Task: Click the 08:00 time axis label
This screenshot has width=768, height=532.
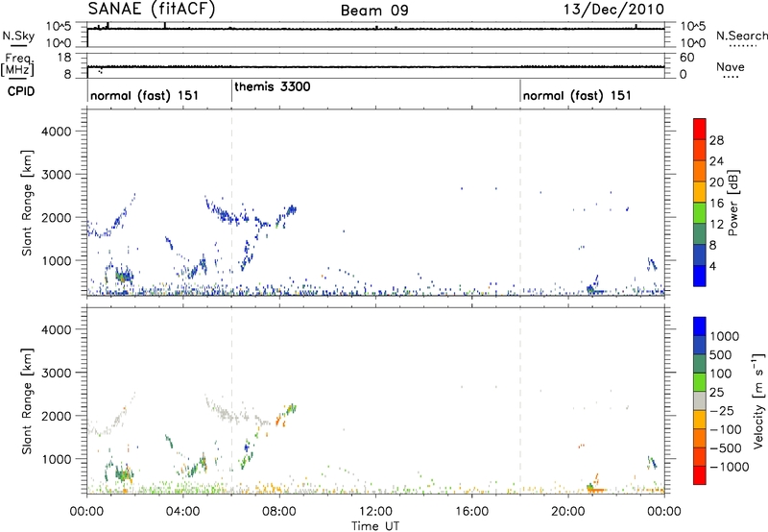Action: tap(279, 512)
